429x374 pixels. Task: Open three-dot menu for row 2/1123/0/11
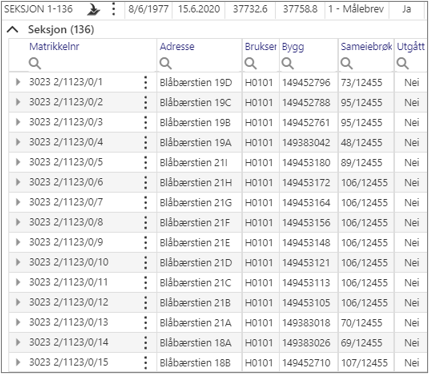145,282
